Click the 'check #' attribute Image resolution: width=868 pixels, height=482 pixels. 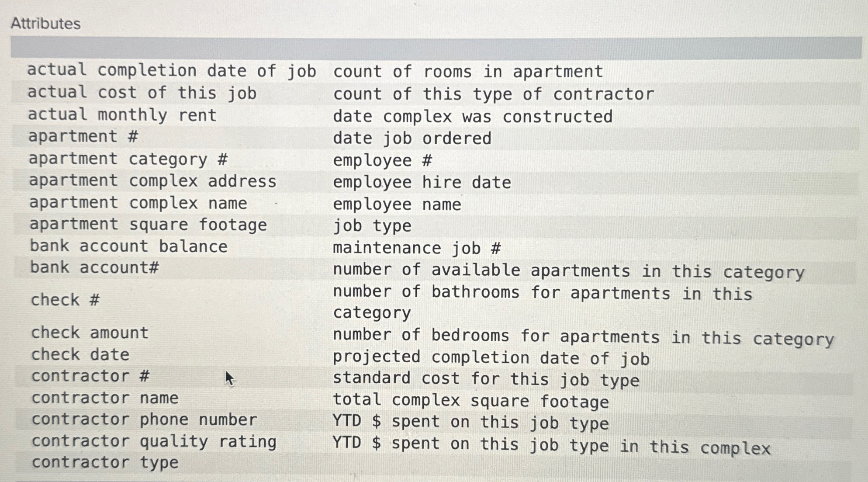[x=65, y=300]
